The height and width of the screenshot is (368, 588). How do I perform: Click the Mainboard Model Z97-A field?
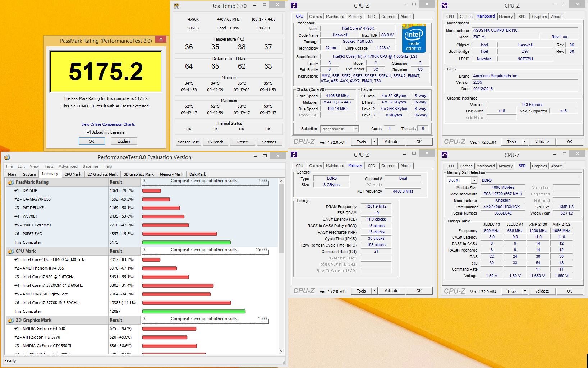[x=506, y=37]
